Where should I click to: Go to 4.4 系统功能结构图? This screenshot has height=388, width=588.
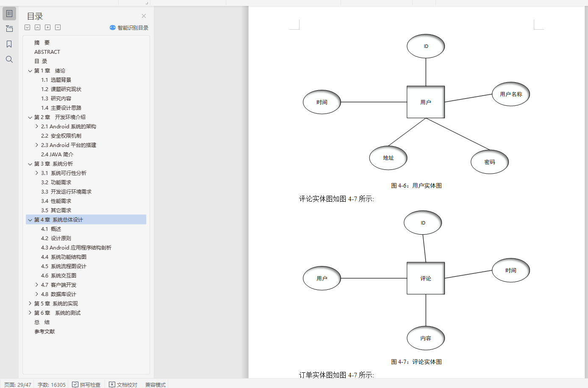coord(64,257)
